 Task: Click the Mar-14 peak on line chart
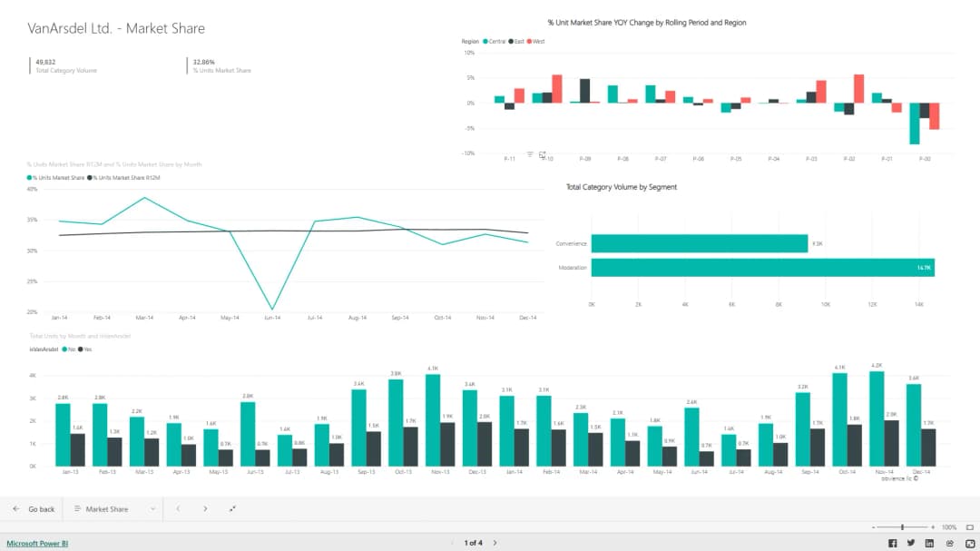144,198
